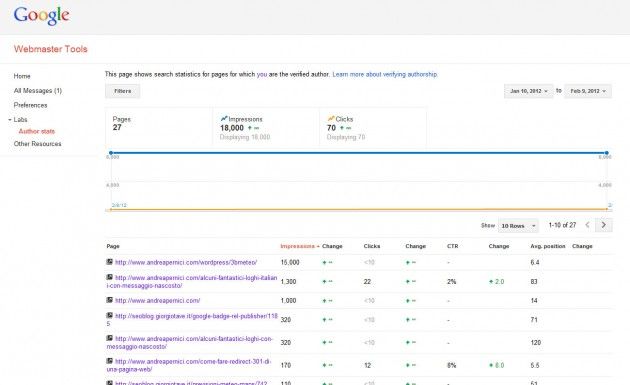
Task: Toggle the Clicks chart series icon
Action: pyautogui.click(x=331, y=119)
